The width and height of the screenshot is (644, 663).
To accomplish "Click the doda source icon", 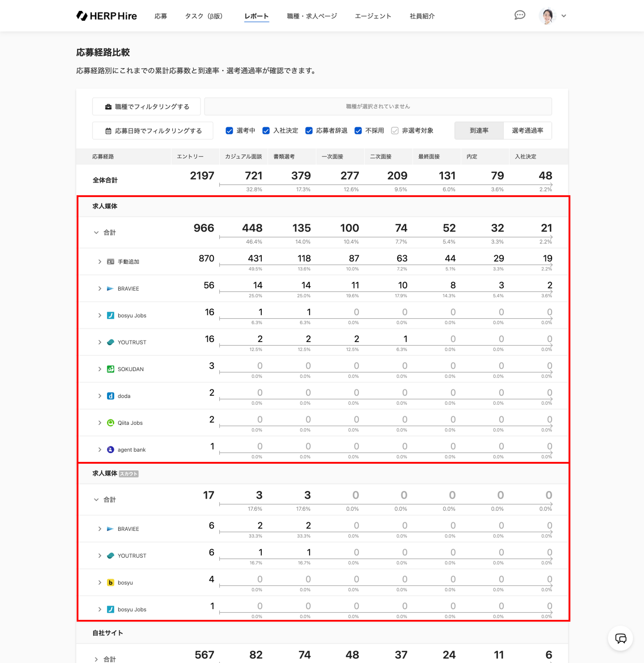I will [110, 396].
